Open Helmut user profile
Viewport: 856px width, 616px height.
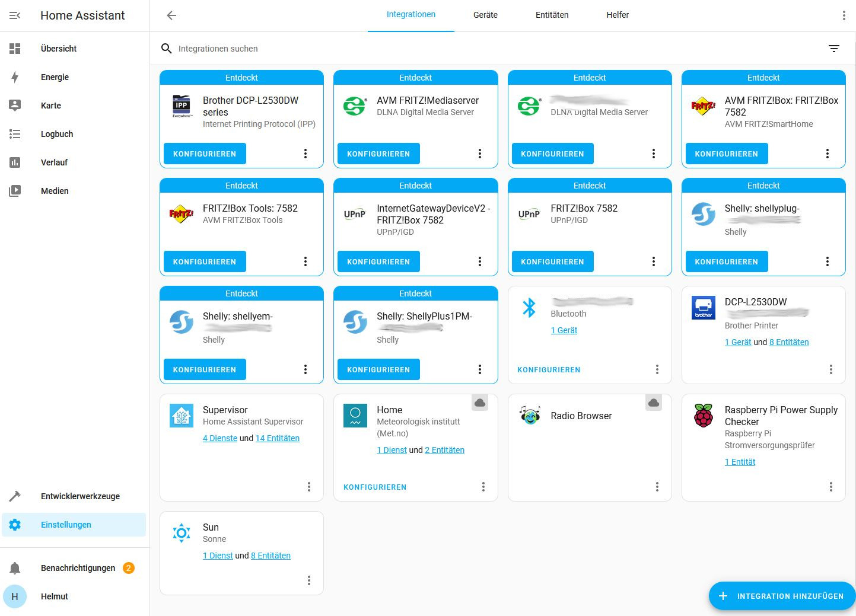tap(74, 596)
